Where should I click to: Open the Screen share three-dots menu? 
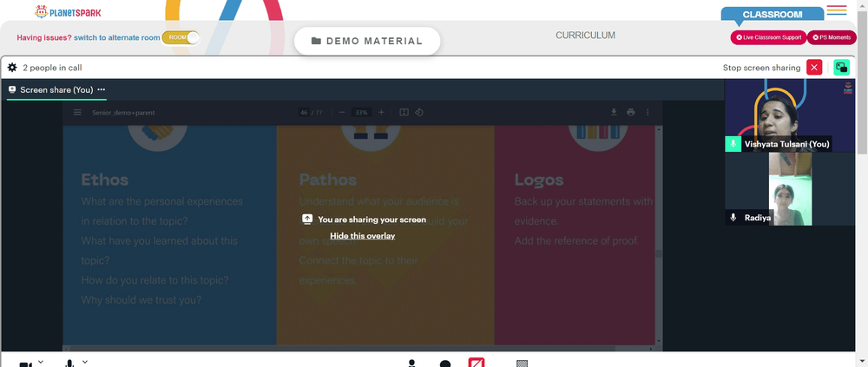tap(102, 89)
